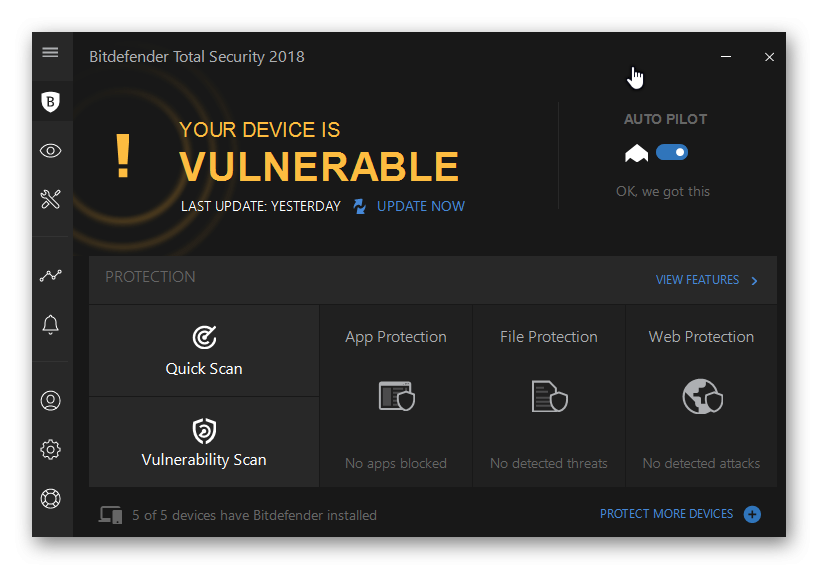Click '5 of 5 devices' status text

[254, 515]
